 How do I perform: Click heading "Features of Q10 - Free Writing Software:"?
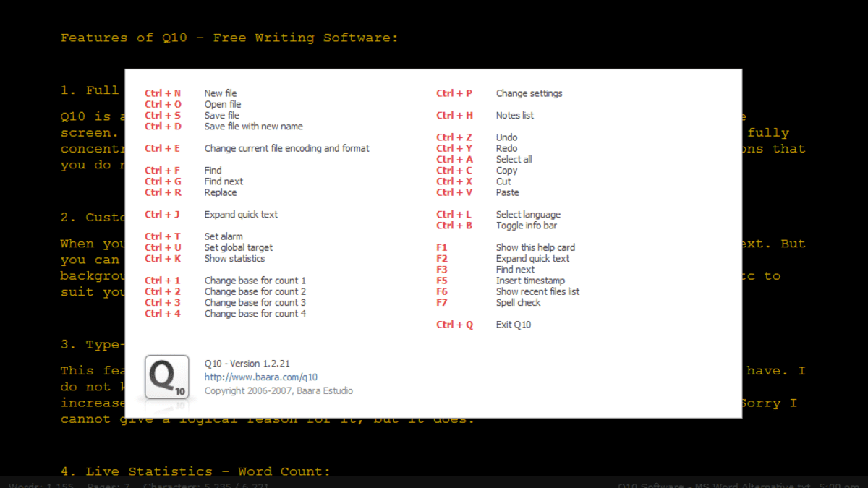click(x=229, y=38)
